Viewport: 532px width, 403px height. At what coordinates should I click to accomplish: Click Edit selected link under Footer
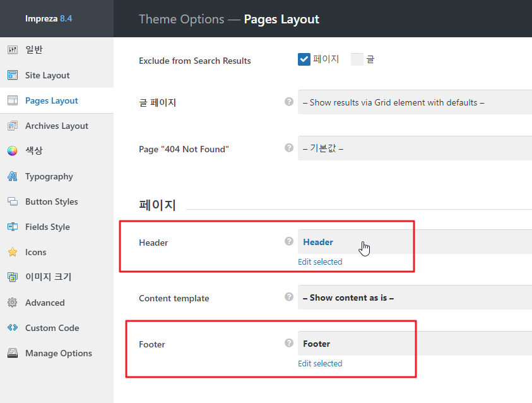point(320,363)
